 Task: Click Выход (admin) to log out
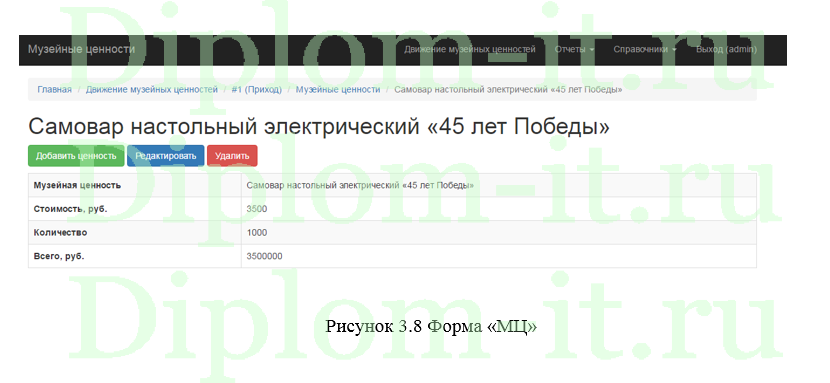point(726,50)
